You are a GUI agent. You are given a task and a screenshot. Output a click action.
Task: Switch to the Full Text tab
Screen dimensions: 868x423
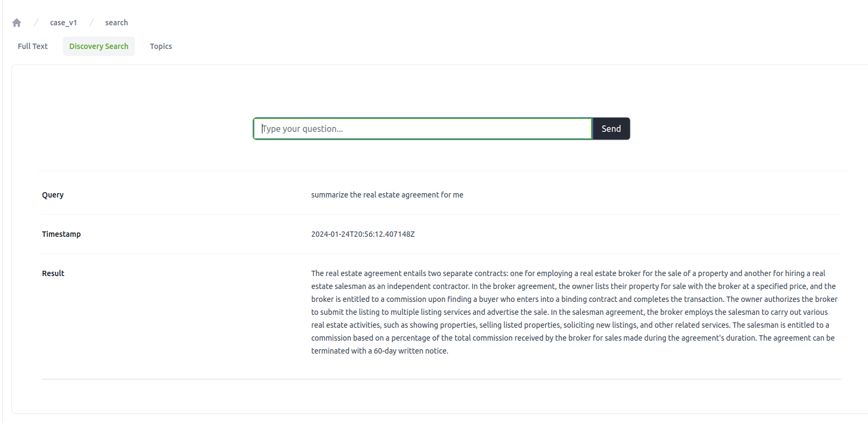(x=33, y=46)
